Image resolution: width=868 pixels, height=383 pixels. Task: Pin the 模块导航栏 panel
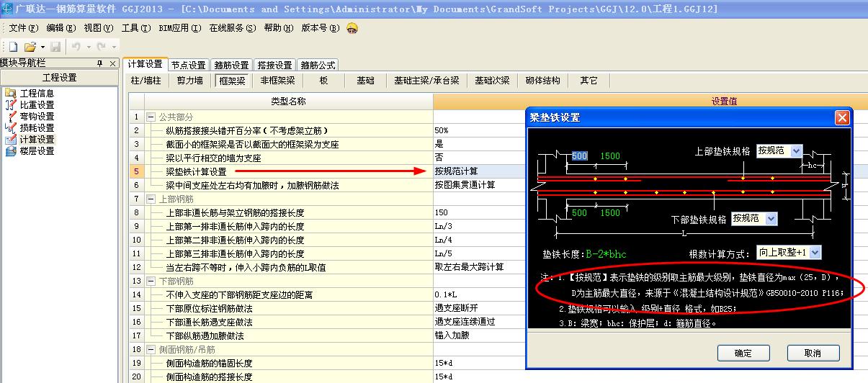pyautogui.click(x=100, y=63)
